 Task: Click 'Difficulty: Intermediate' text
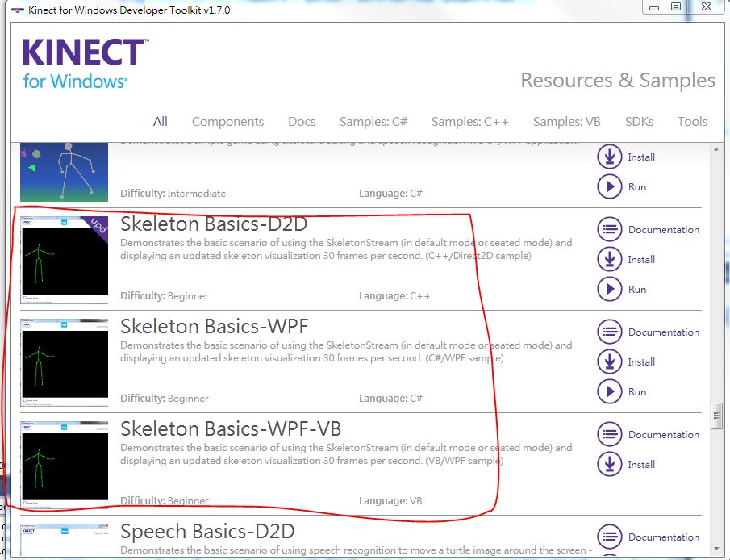click(x=173, y=194)
